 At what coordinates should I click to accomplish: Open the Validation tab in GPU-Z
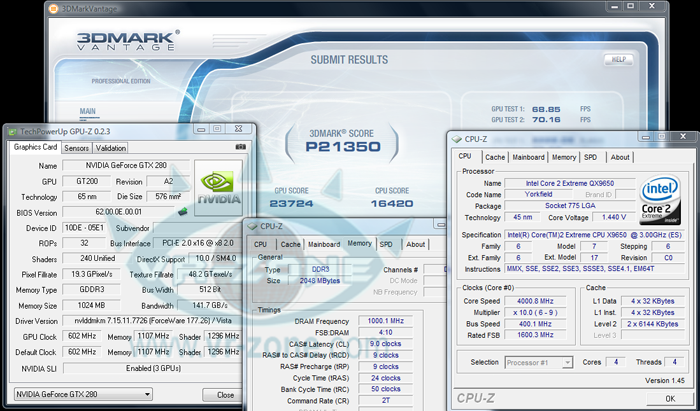[110, 148]
